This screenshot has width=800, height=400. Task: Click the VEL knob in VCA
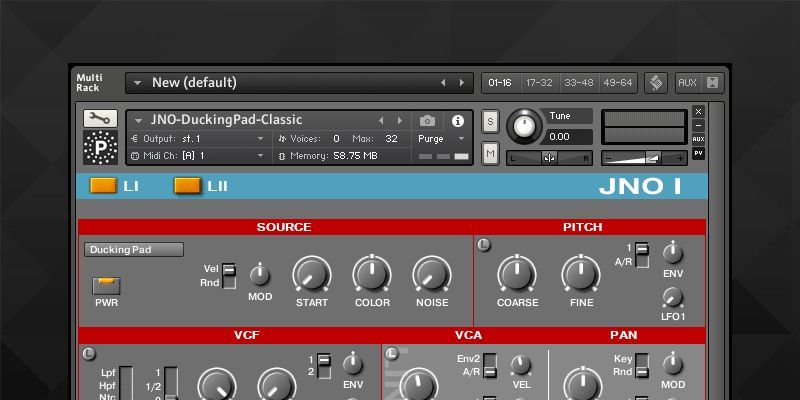pos(521,365)
